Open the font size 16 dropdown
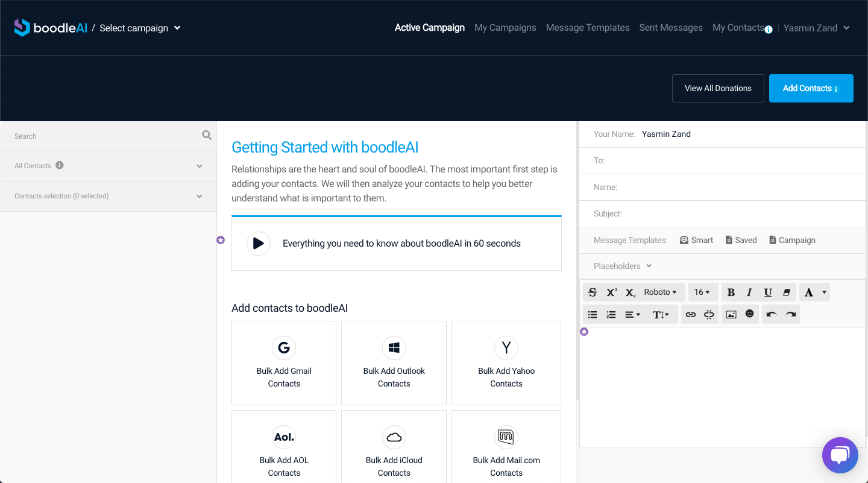The height and width of the screenshot is (483, 868). (x=702, y=292)
